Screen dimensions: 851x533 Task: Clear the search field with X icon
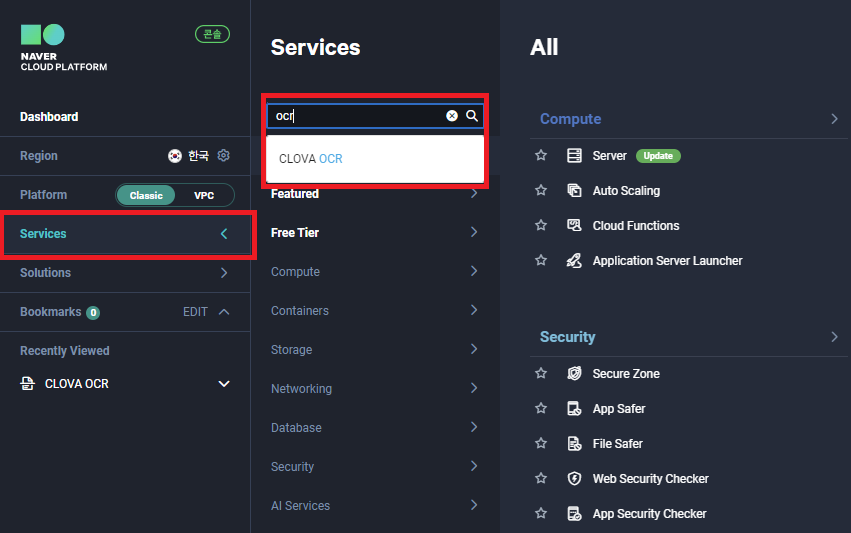[452, 116]
